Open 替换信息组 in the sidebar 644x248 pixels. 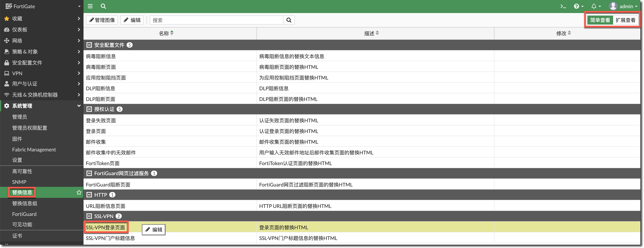pyautogui.click(x=25, y=203)
